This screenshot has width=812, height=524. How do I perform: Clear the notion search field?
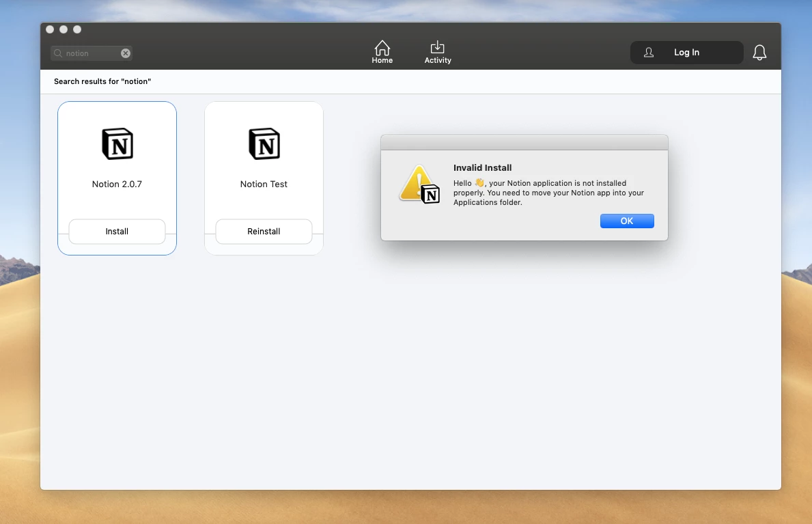click(126, 53)
